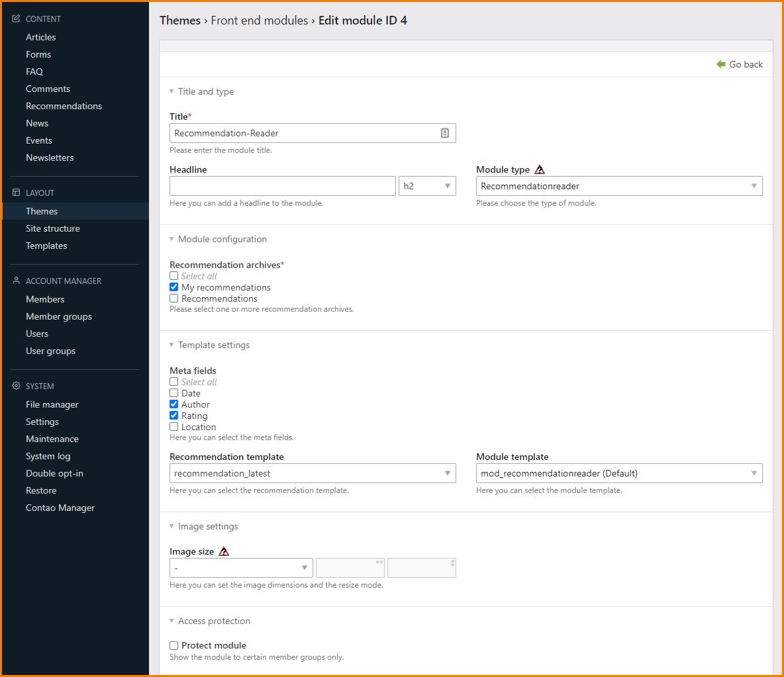Open the Module type dropdown

click(x=618, y=186)
